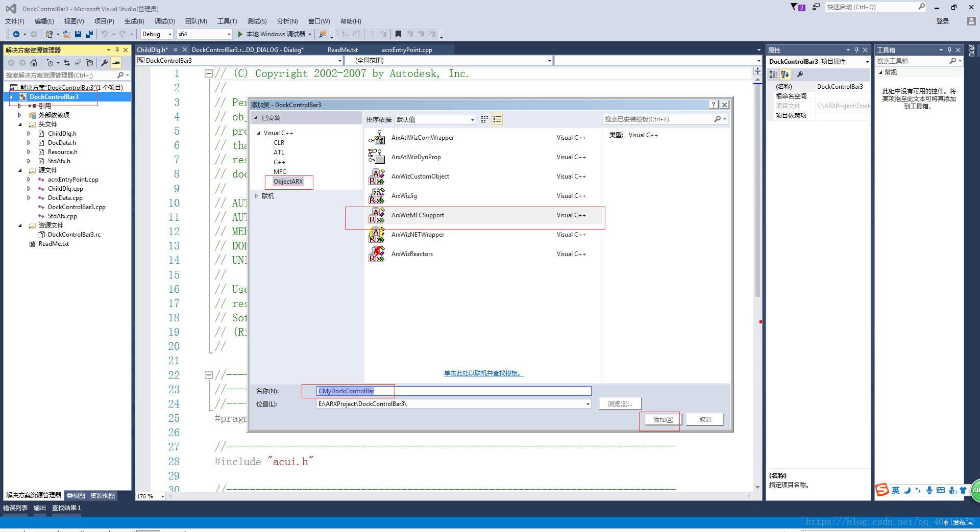
Task: Open the sort-by default value dropdown
Action: pyautogui.click(x=435, y=119)
